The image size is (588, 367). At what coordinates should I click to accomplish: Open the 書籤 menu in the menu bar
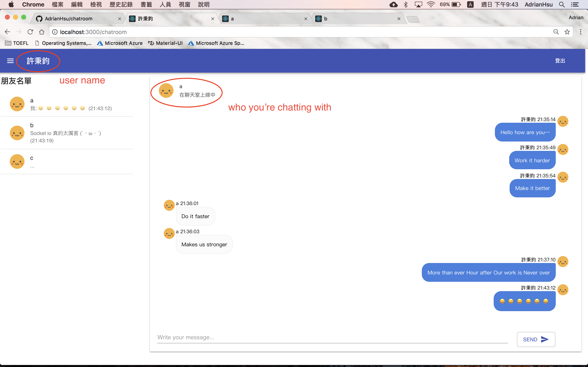point(146,5)
